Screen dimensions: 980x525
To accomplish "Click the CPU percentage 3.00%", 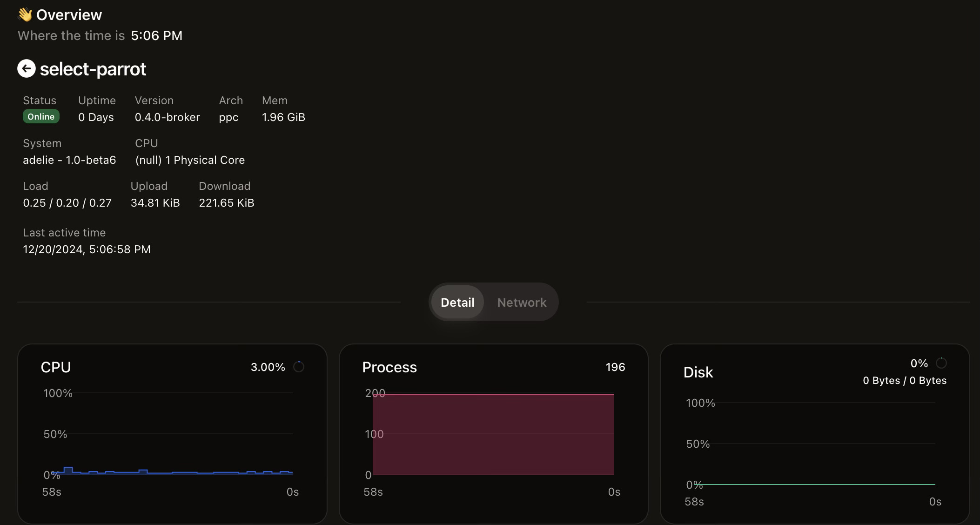I will [268, 367].
